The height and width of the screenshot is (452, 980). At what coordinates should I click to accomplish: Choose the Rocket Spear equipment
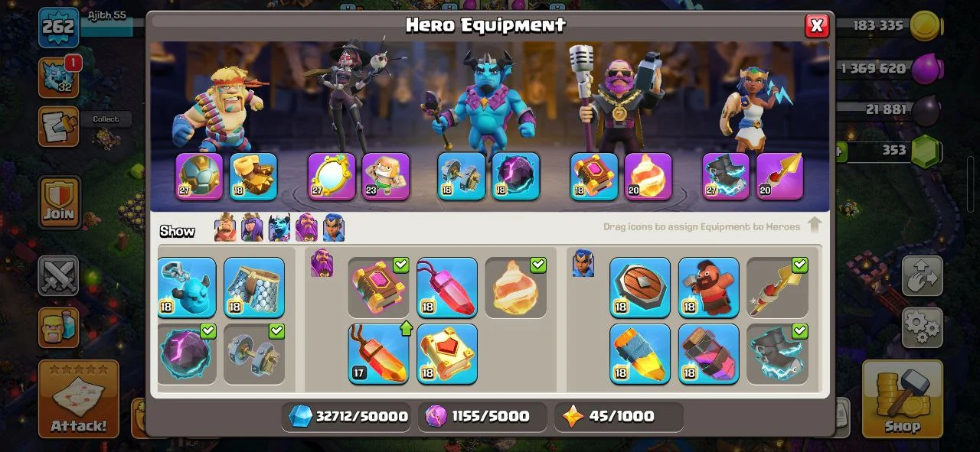pos(778,288)
